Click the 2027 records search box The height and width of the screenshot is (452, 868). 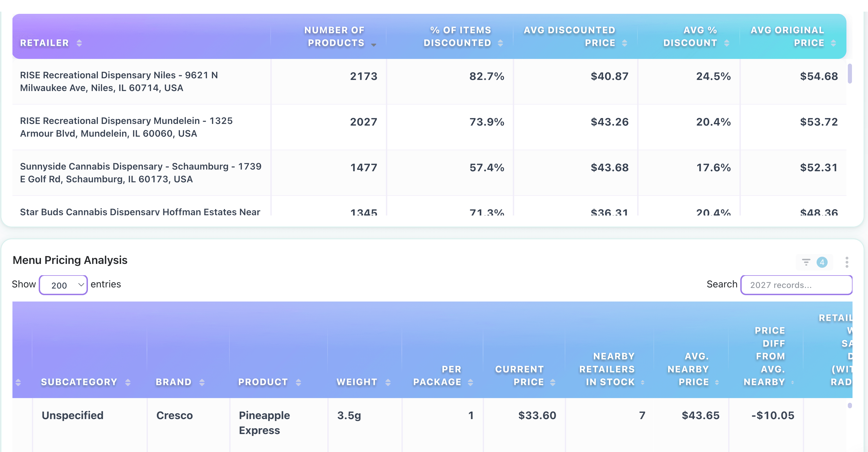coord(796,285)
